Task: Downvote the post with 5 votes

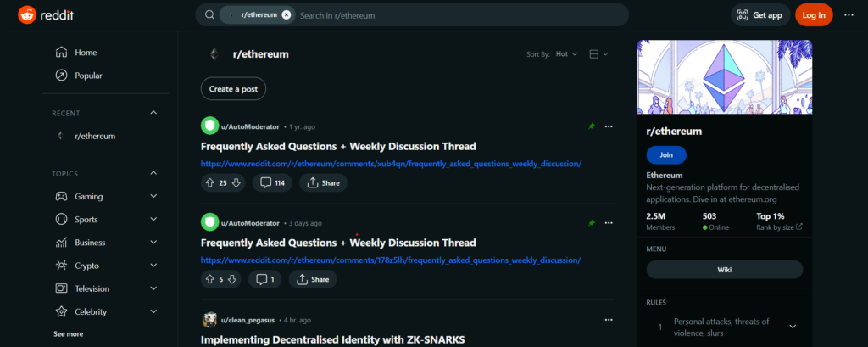Action: (x=232, y=279)
